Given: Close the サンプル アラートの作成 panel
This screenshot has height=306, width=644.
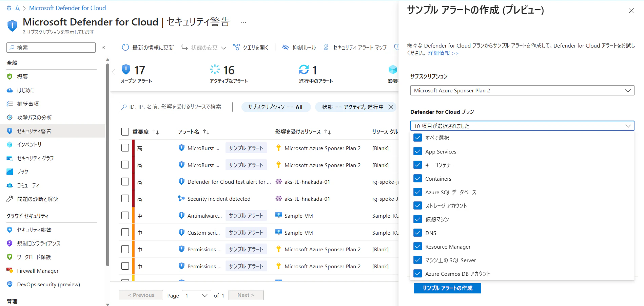Looking at the screenshot, I should coord(631,11).
